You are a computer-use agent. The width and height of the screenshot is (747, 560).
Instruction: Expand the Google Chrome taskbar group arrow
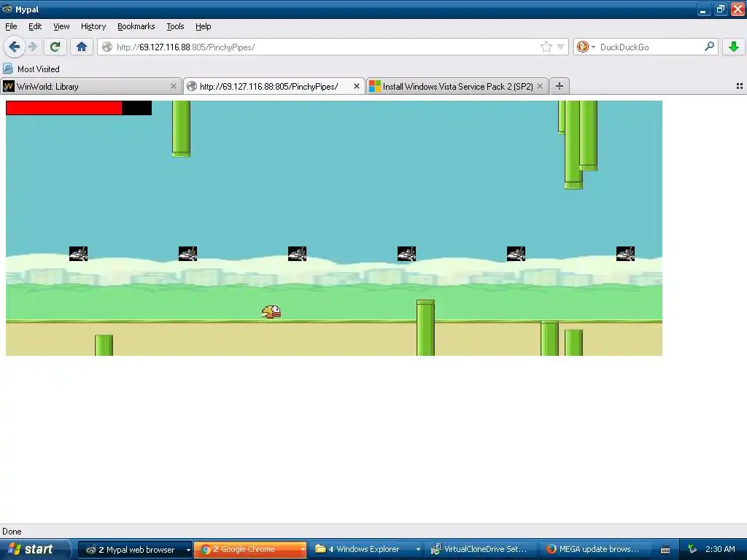point(303,550)
